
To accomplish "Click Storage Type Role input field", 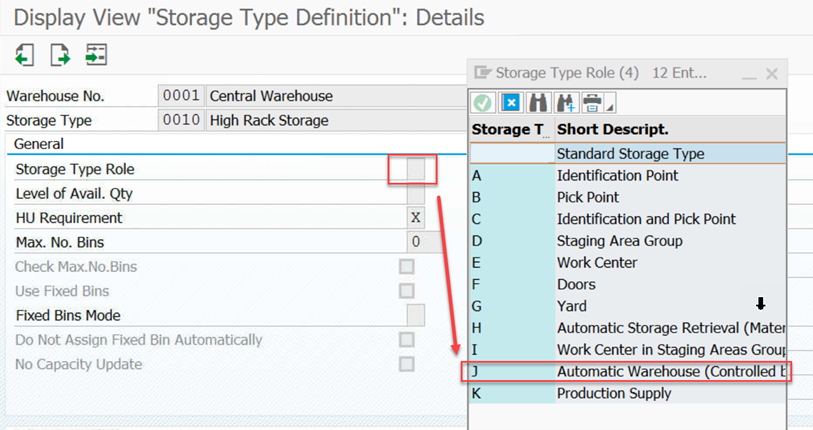I will click(x=416, y=169).
